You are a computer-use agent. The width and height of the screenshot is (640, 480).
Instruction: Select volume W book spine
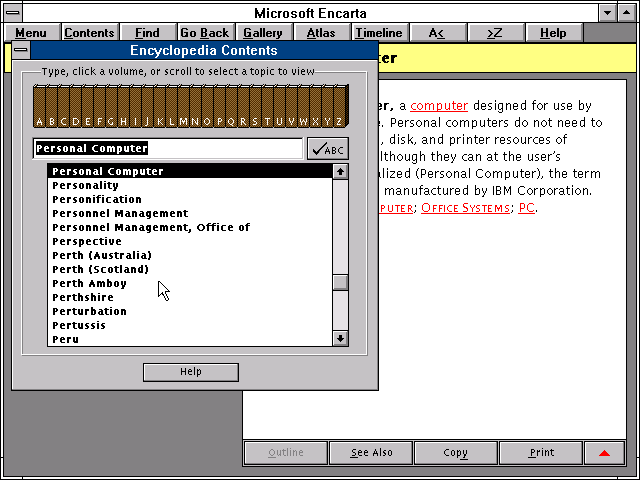pos(304,107)
